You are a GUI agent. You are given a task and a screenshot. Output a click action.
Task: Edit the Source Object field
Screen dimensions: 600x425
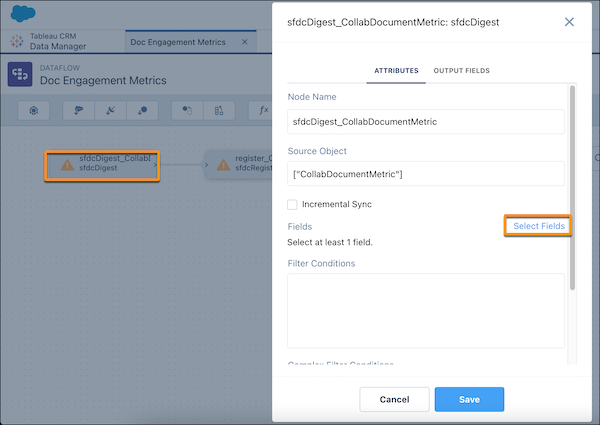pos(426,174)
